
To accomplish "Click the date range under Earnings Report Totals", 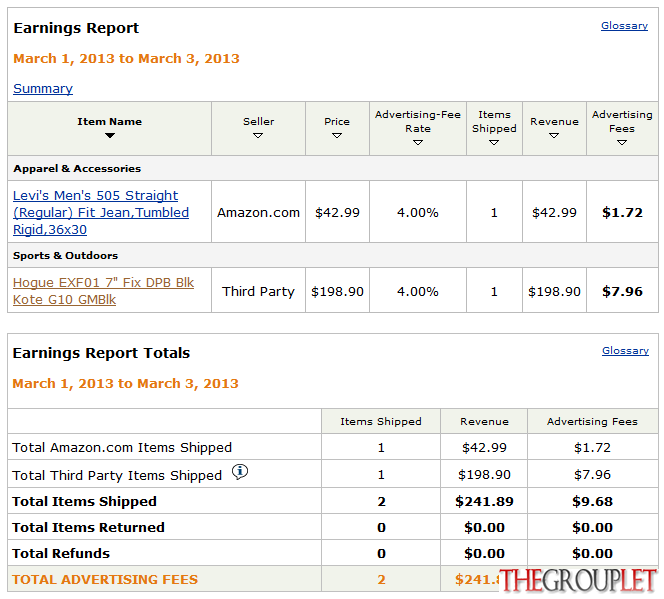I will 125,384.
